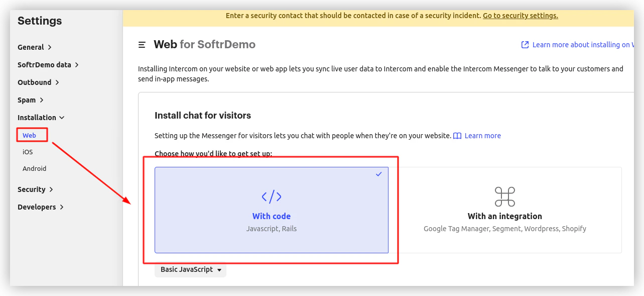Follow the Go to security settings link

(x=521, y=16)
